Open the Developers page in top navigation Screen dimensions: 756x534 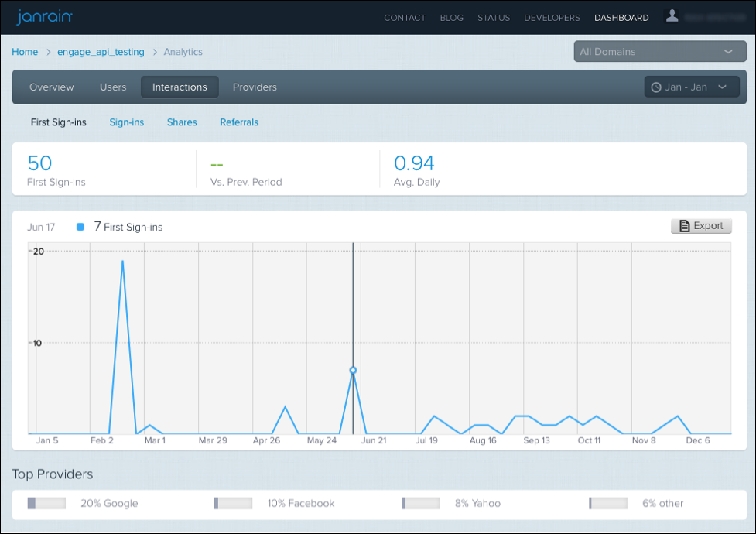point(552,18)
